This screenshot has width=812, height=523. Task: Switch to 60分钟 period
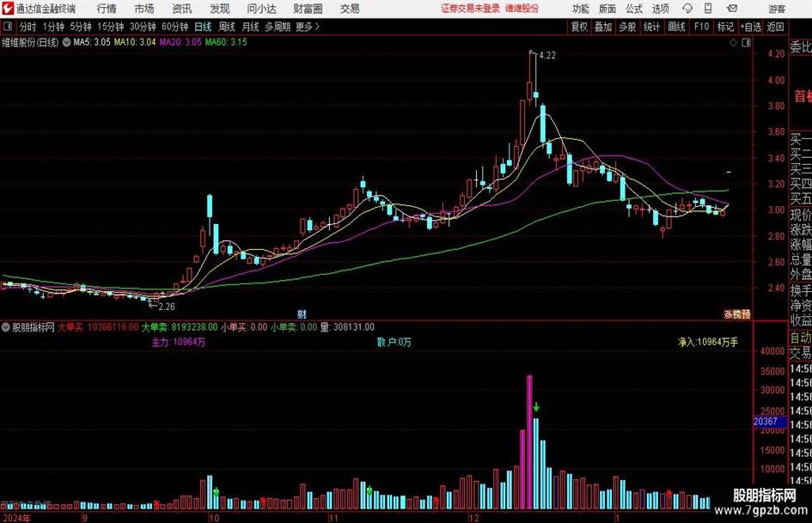click(x=175, y=27)
